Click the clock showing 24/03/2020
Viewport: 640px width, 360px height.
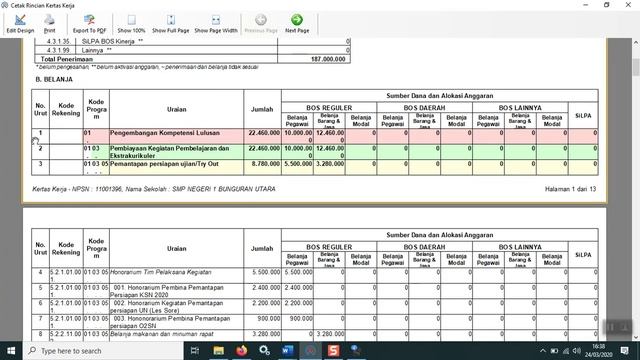tap(598, 351)
